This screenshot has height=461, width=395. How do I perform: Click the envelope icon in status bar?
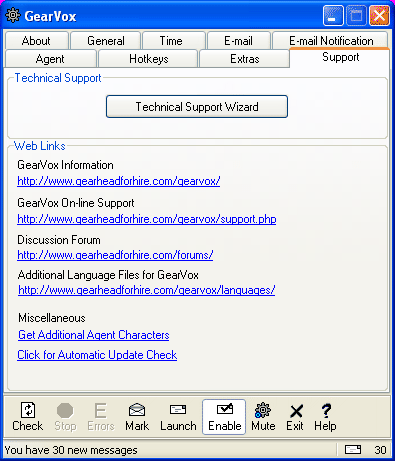353,450
